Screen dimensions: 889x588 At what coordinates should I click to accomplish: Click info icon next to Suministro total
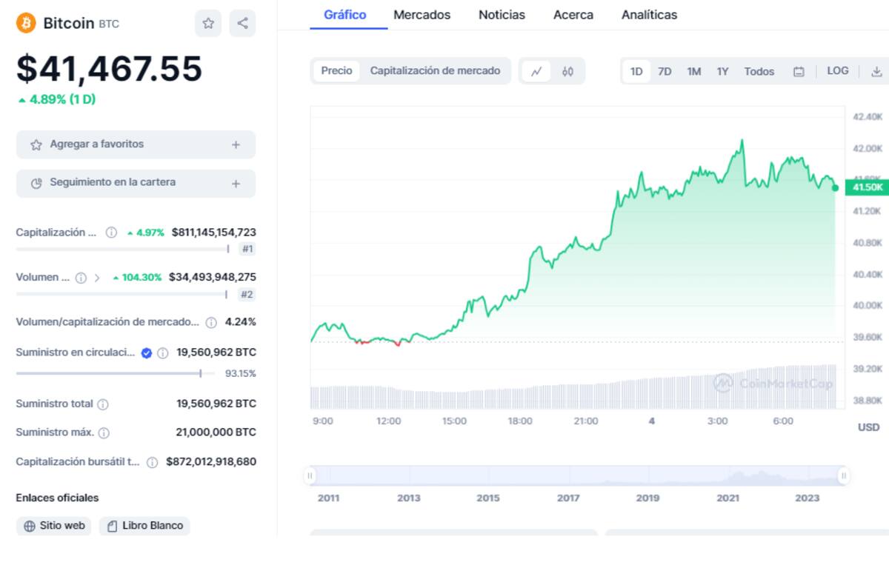[103, 404]
